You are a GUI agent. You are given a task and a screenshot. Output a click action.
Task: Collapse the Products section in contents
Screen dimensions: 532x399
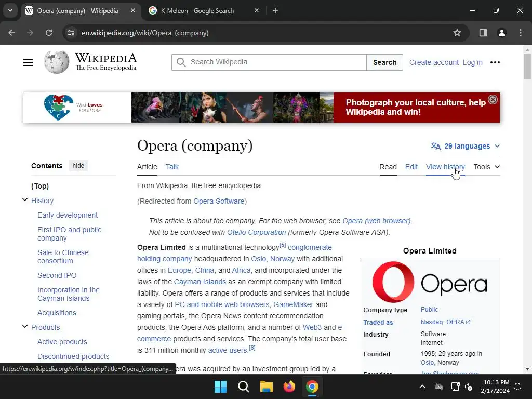pos(25,326)
